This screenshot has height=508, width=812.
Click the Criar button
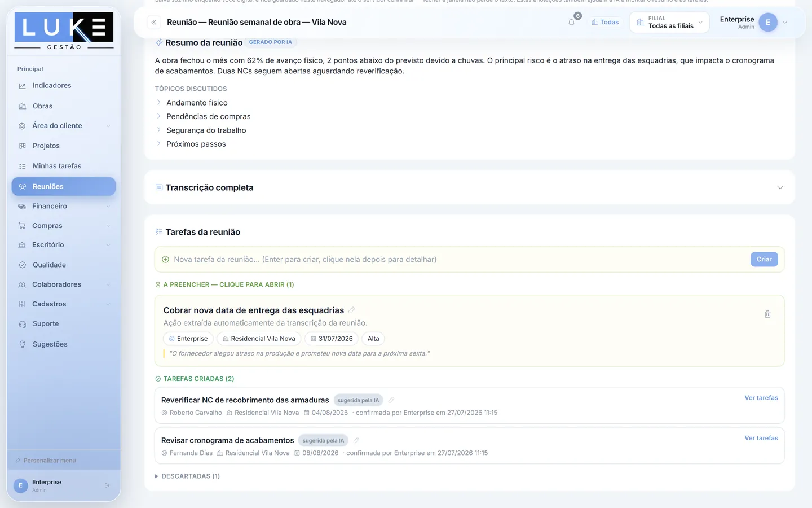[x=764, y=259]
